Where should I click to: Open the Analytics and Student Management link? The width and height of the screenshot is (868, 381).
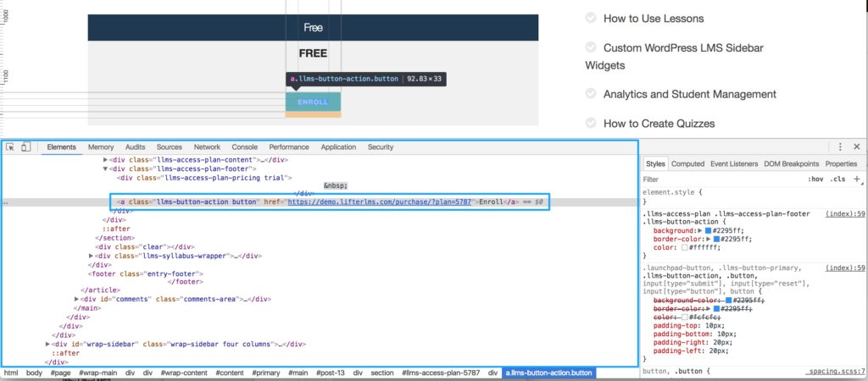(690, 94)
